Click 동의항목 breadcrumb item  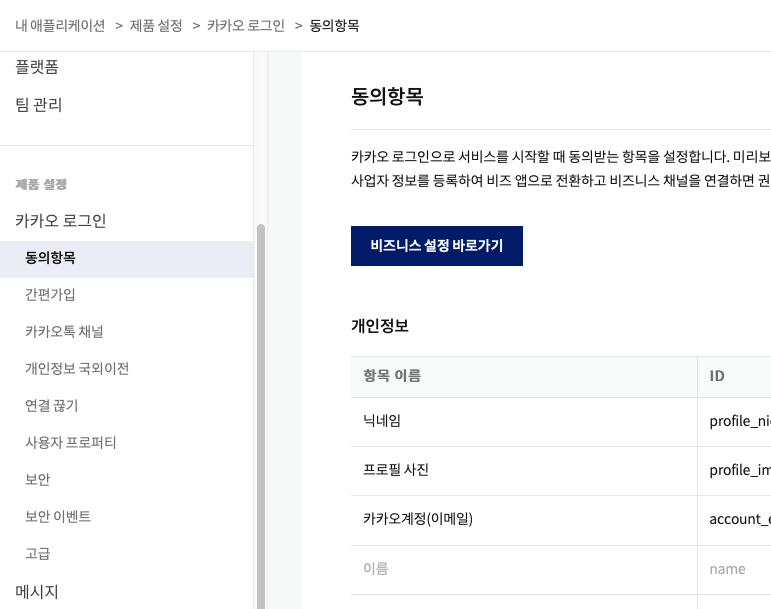[x=334, y=26]
